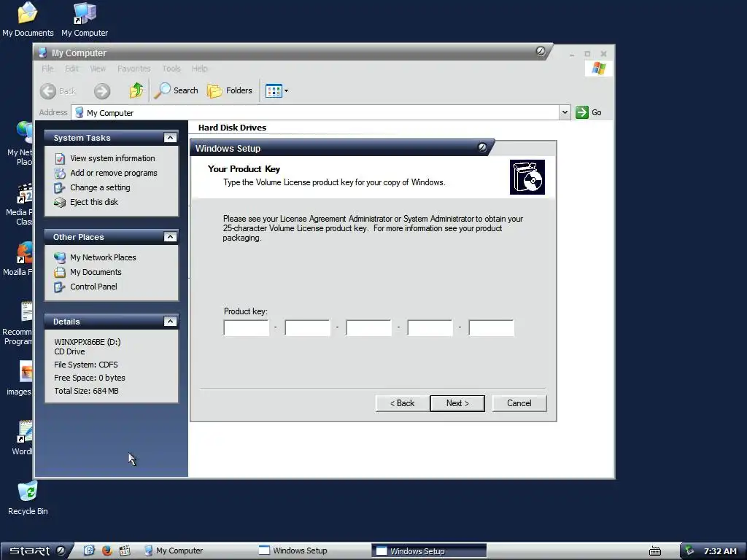Click the Control Panel icon in sidebar

coord(60,287)
